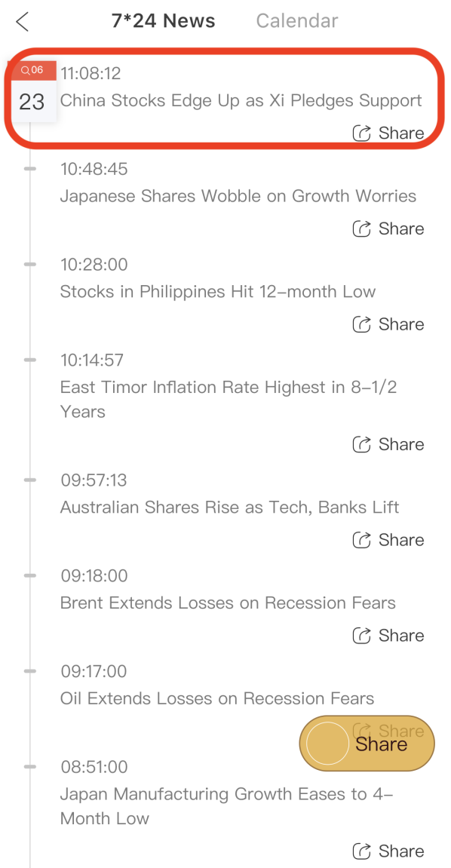Screen dimensions: 451x868
Task: Click the circle knob on gold Share pill
Action: tap(327, 744)
